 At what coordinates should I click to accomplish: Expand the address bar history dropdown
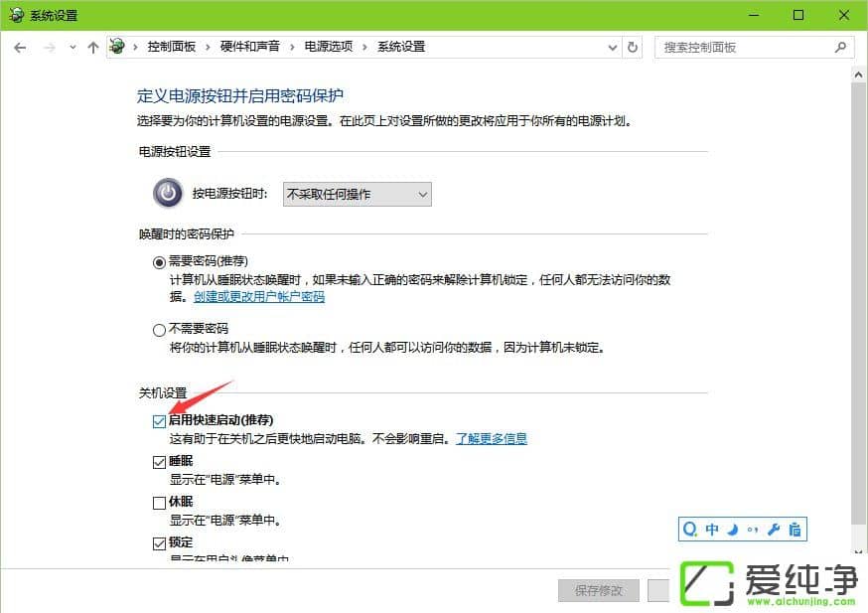coord(612,48)
